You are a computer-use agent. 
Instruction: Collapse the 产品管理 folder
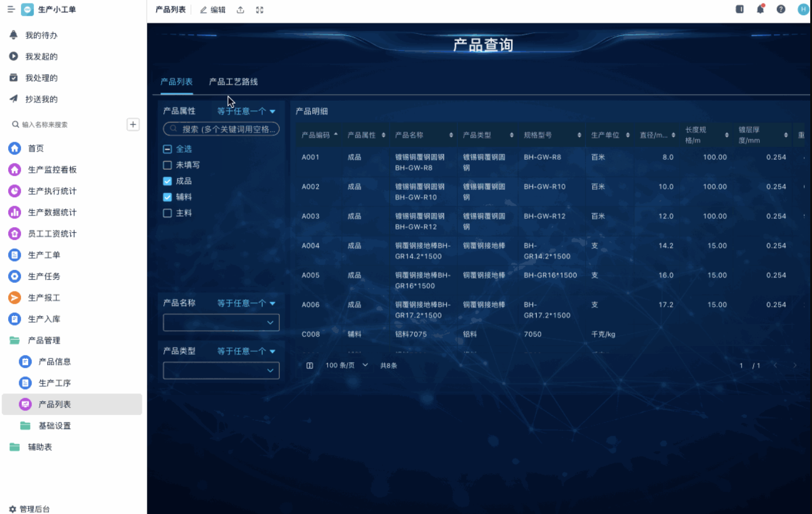(44, 340)
